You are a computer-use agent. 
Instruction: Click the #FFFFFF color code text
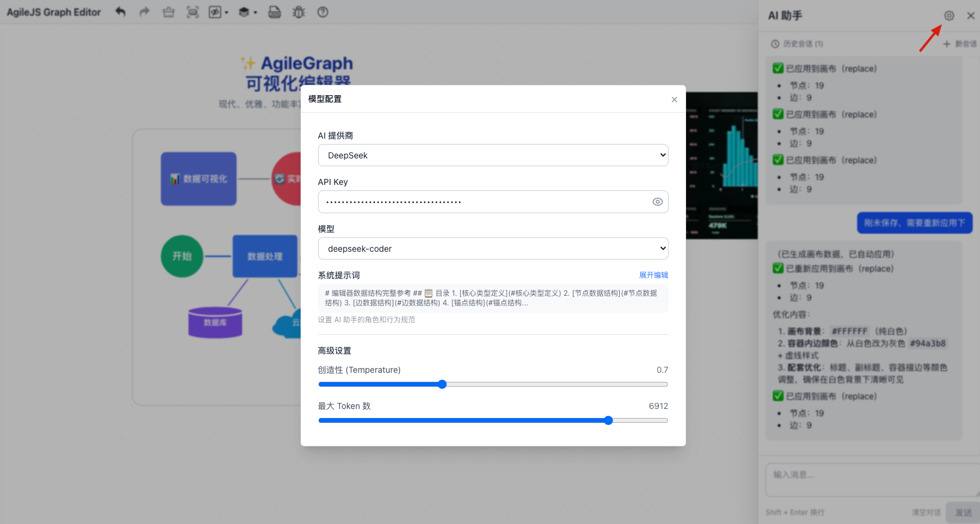[x=849, y=331]
